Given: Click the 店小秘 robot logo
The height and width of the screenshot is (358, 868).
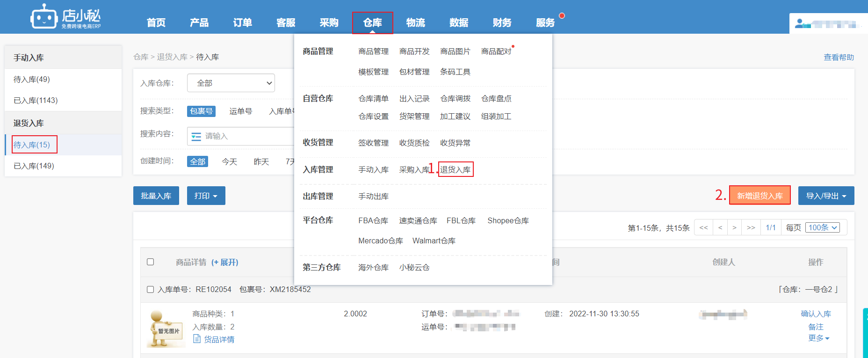Looking at the screenshot, I should (x=44, y=17).
